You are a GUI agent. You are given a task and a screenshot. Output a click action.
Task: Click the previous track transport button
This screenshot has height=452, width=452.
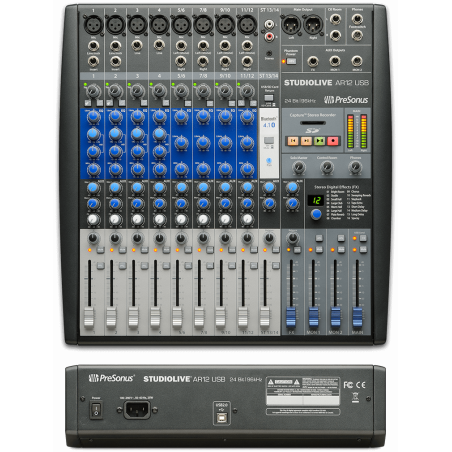(293, 141)
